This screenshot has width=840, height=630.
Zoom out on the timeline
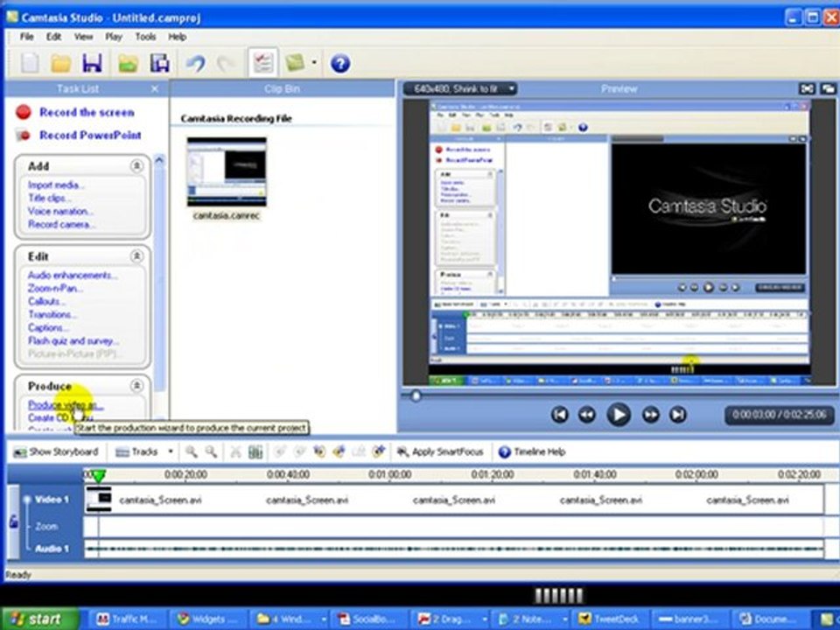click(x=211, y=451)
